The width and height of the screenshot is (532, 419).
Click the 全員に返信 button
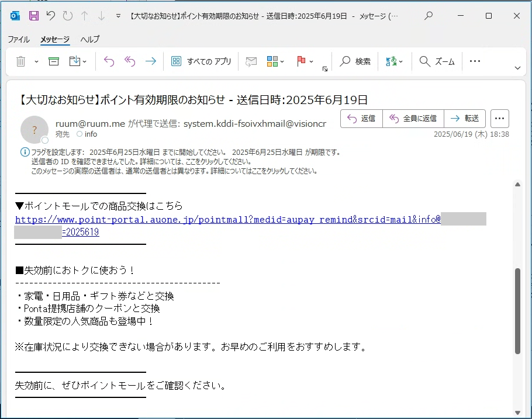tap(413, 119)
